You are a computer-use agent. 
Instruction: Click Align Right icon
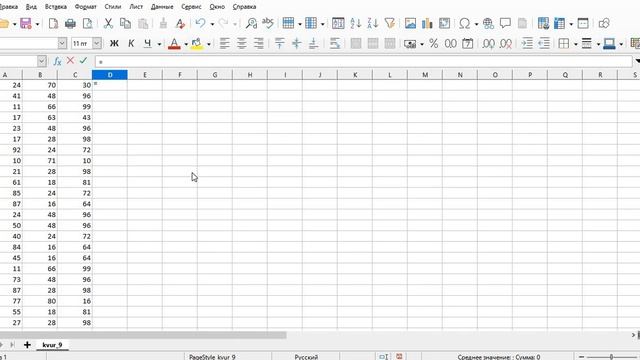click(259, 43)
